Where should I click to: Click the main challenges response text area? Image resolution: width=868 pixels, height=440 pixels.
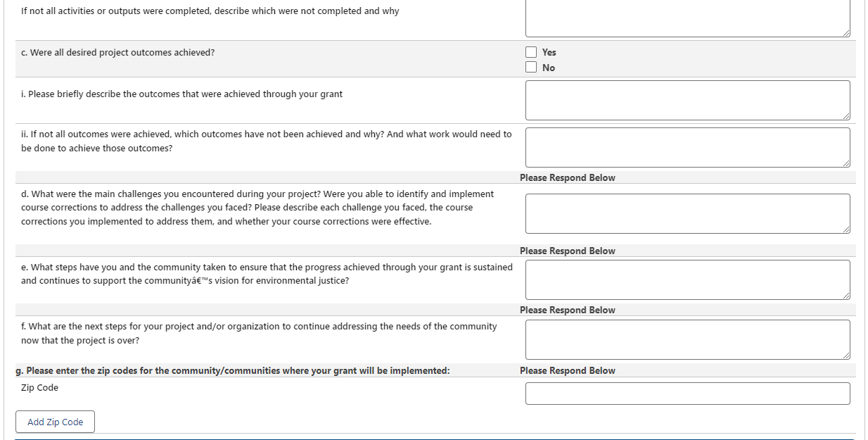tap(687, 213)
